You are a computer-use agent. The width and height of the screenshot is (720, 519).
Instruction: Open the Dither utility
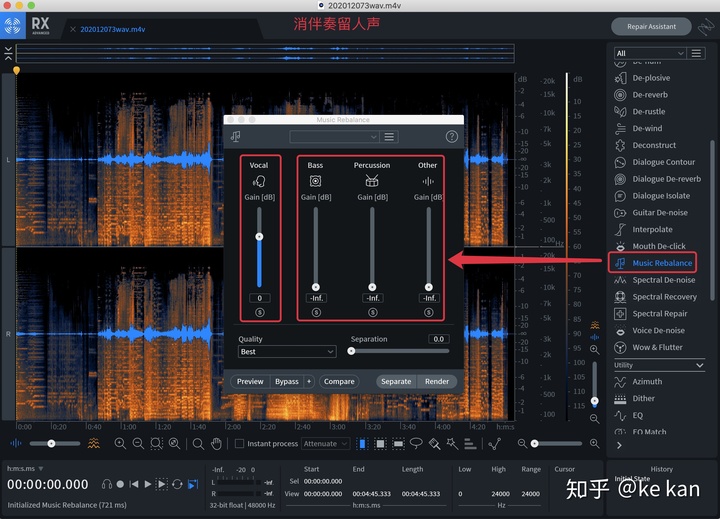click(635, 399)
